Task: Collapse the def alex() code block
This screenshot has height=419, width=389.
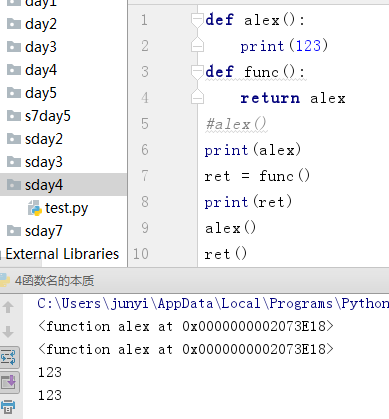Action: 197,20
